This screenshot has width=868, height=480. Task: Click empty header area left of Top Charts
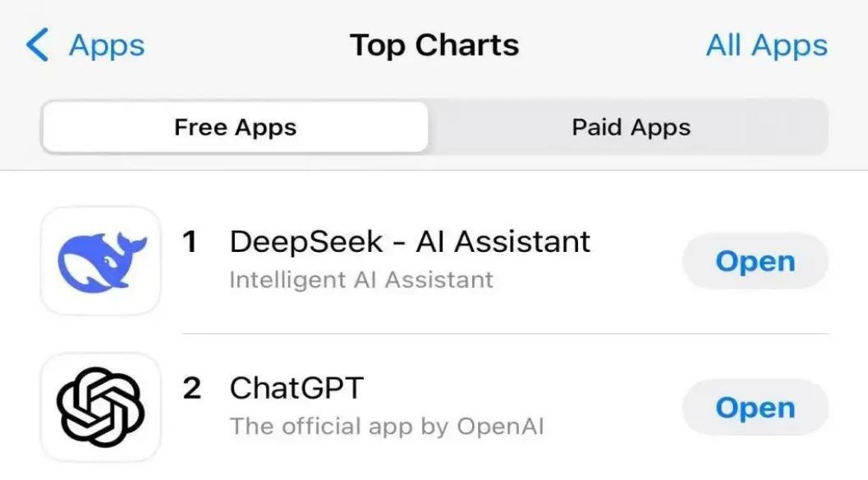click(246, 45)
